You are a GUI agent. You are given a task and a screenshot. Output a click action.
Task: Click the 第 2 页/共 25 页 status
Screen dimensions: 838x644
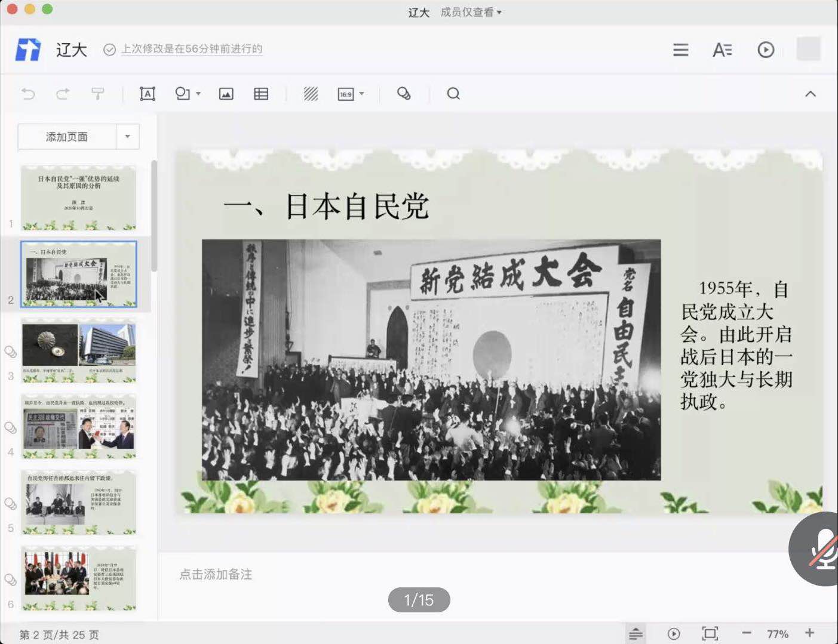[x=59, y=634]
